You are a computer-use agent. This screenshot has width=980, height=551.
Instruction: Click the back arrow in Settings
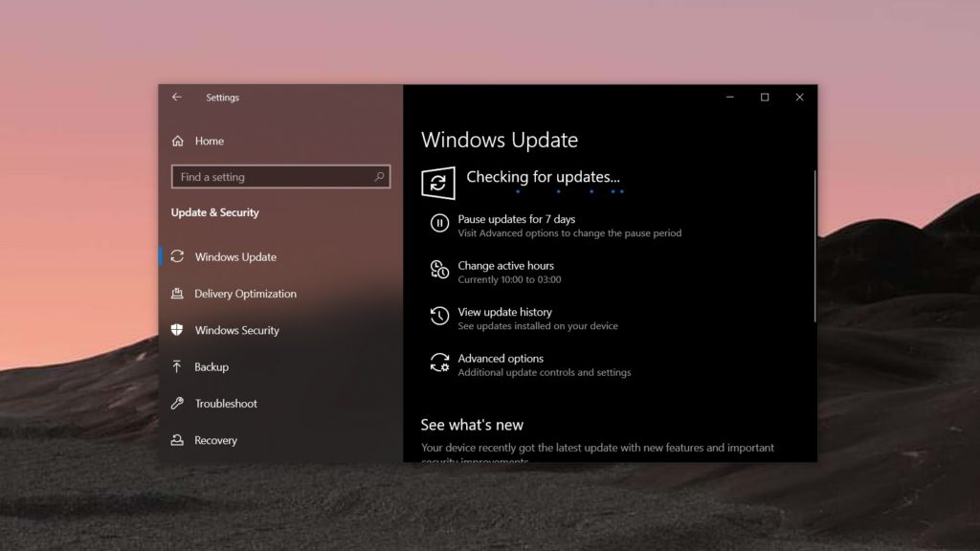click(x=176, y=97)
